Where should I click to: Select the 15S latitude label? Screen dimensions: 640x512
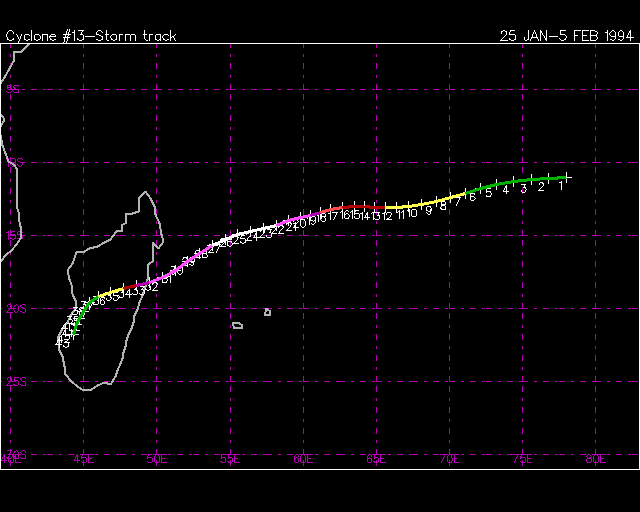point(14,236)
